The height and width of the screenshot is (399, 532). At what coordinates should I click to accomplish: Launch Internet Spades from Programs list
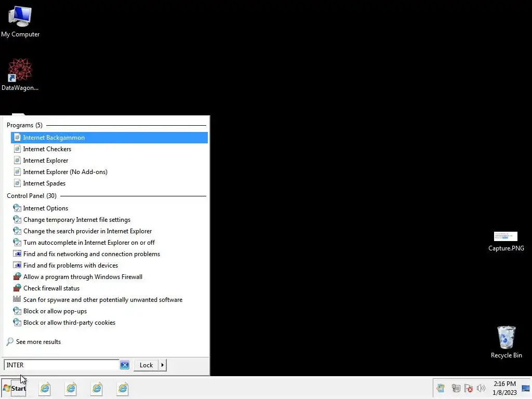pos(109,183)
